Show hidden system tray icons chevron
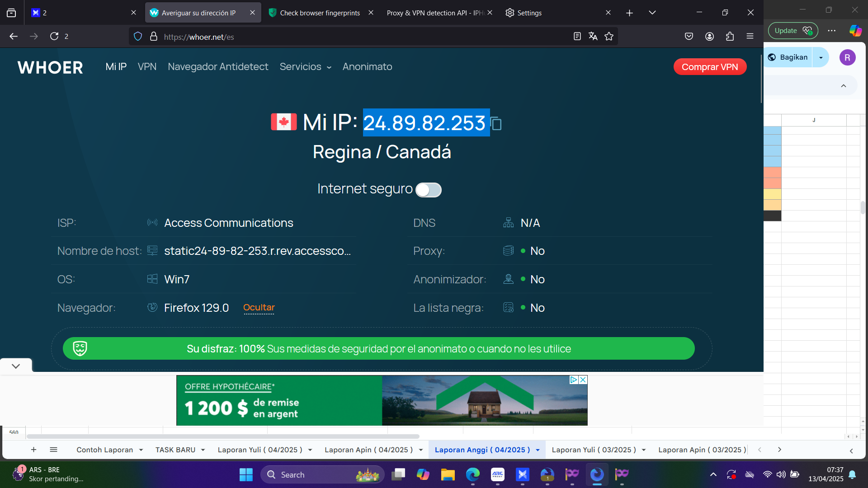The height and width of the screenshot is (488, 868). pyautogui.click(x=713, y=474)
